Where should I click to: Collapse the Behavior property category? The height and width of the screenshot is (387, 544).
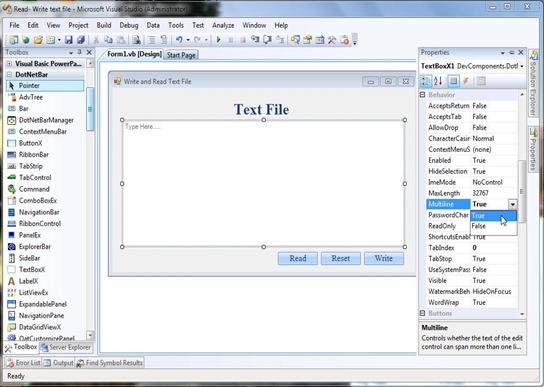coord(423,94)
